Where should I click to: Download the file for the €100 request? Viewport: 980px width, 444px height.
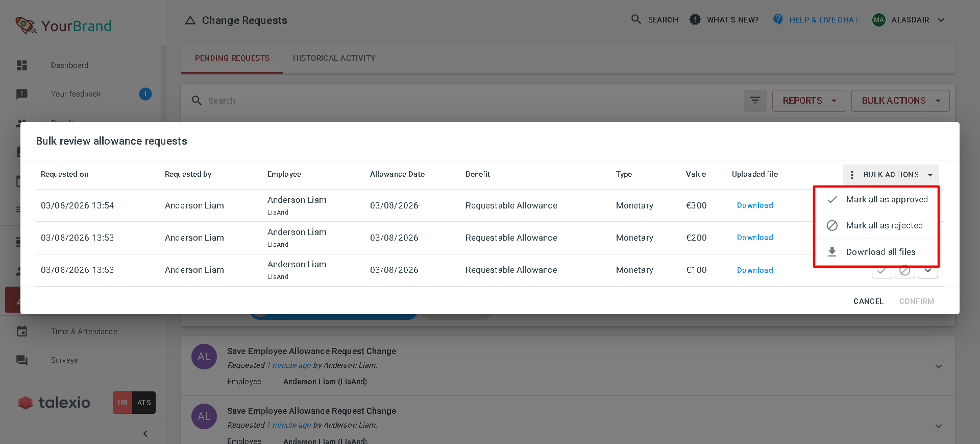755,270
